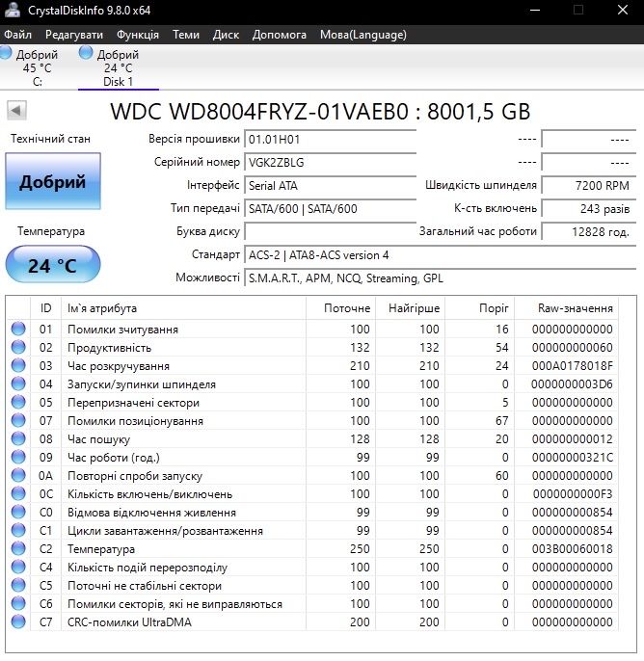This screenshot has width=644, height=661.
Task: Click the power on count 243 разів
Action: coord(588,208)
